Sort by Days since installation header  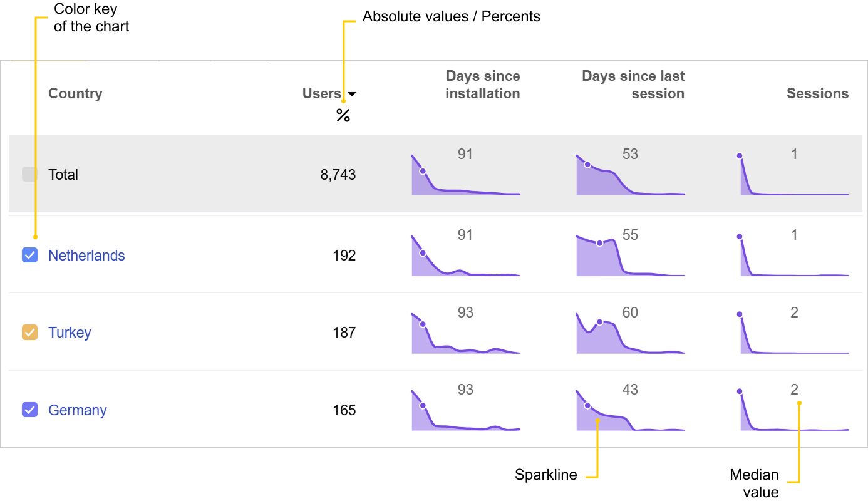[482, 85]
